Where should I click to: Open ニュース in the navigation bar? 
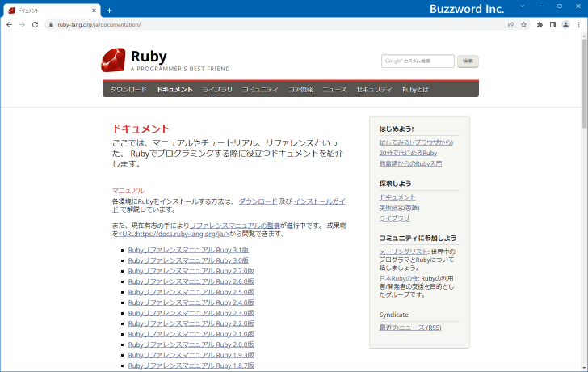pyautogui.click(x=334, y=89)
